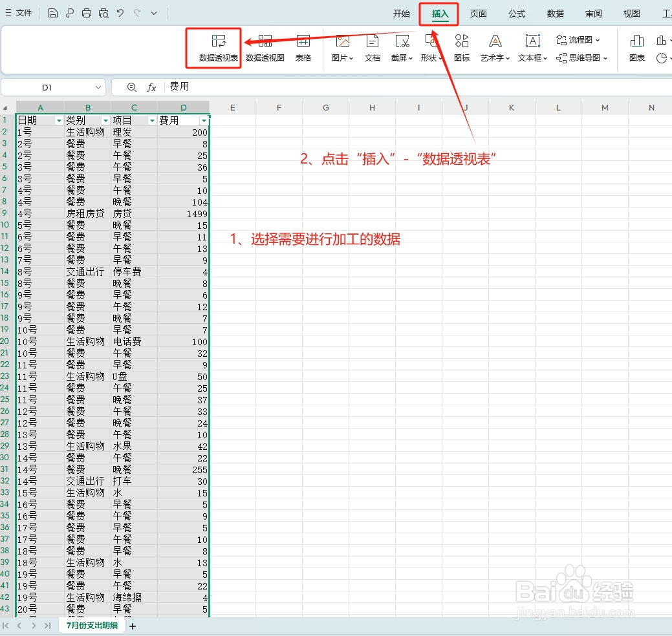Insert an 图标 icon element

462,48
